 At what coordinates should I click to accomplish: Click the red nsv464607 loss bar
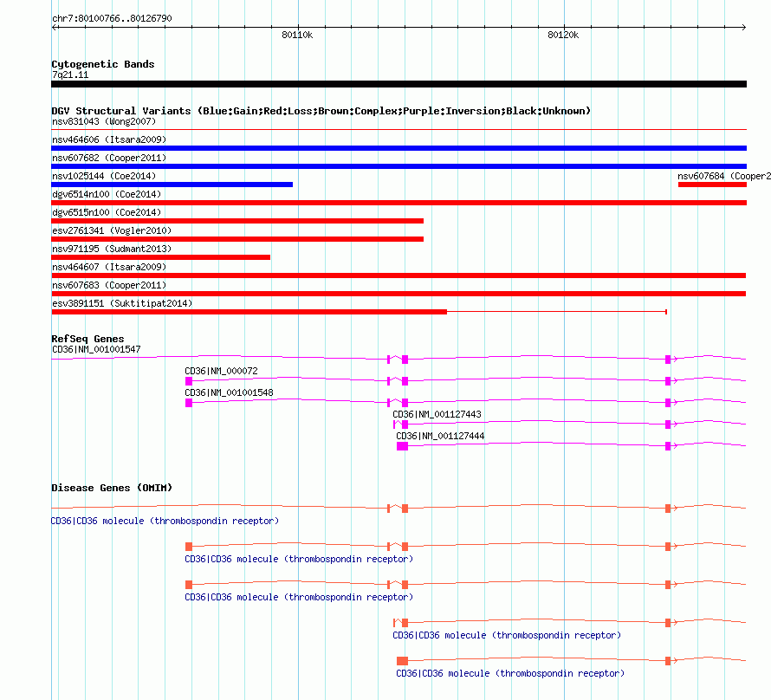pos(398,275)
